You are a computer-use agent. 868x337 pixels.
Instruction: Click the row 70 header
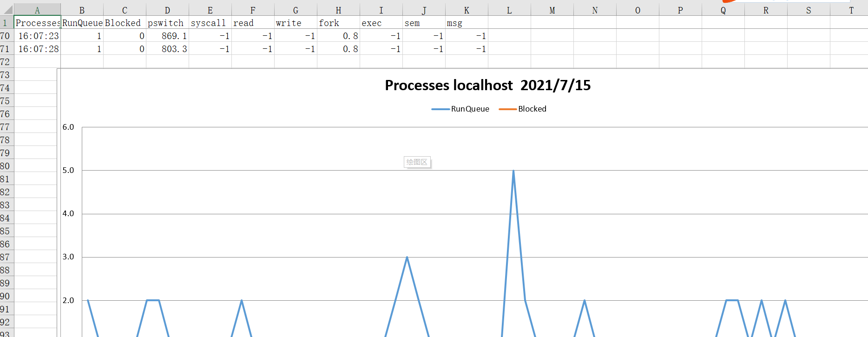[6, 36]
